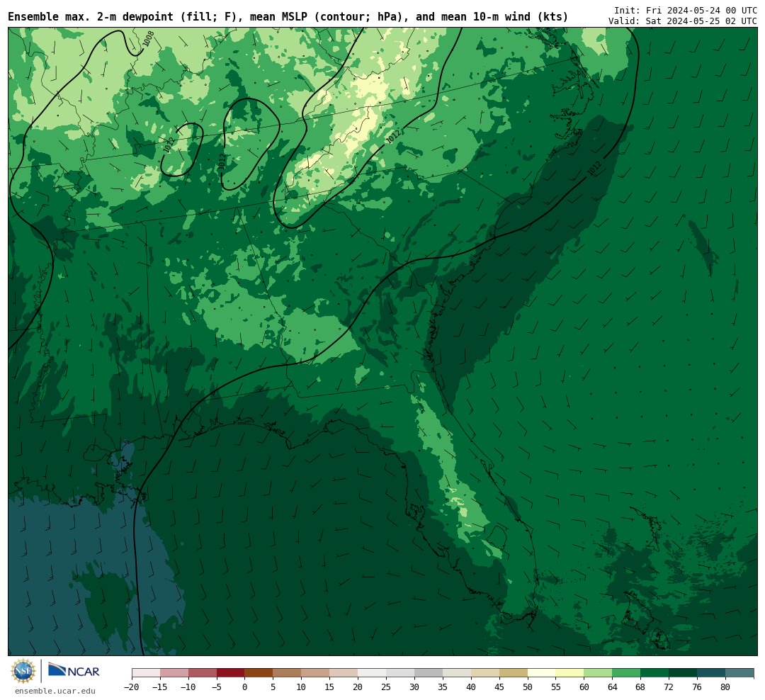Click the colorbar tick label 64
This screenshot has height=700, width=765.
613,687
